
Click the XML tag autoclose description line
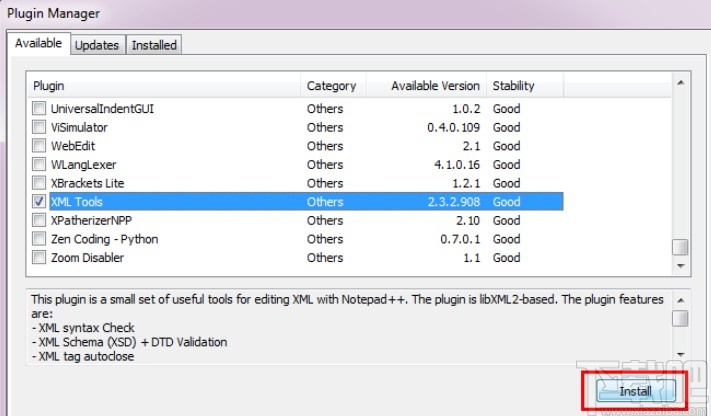pyautogui.click(x=83, y=357)
